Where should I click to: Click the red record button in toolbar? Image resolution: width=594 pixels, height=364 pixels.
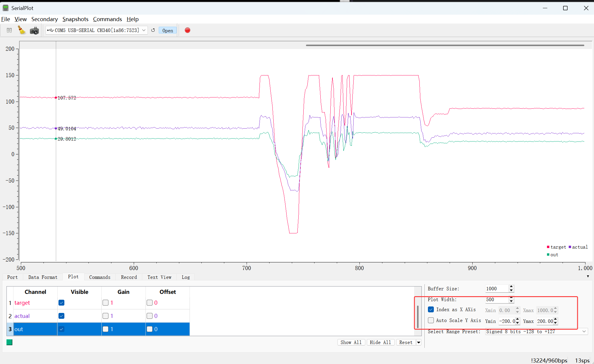[x=188, y=30]
